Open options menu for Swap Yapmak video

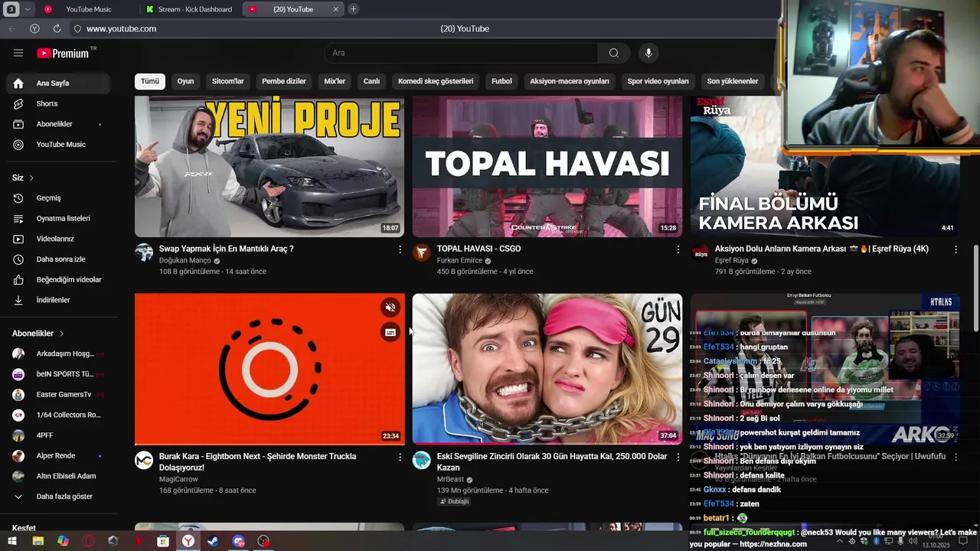(400, 249)
